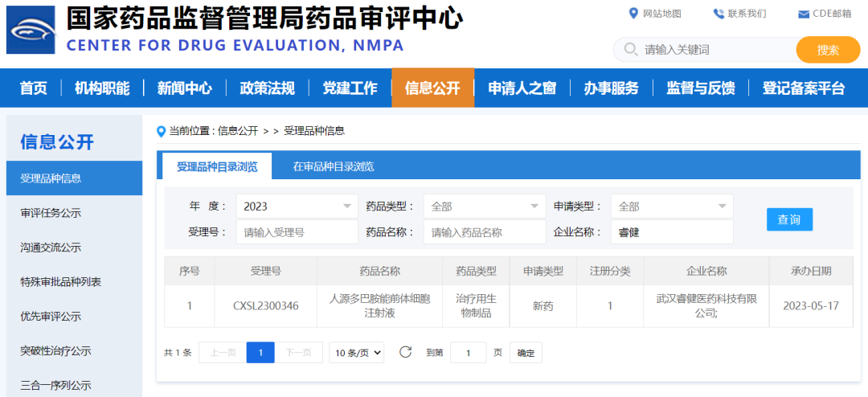Click the date 2023-05-17 cell
Viewport: 868px width, 397px height.
point(811,305)
